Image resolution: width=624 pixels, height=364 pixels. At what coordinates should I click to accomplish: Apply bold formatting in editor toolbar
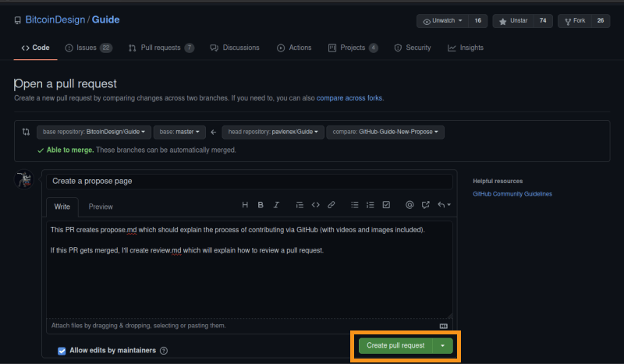coord(261,205)
